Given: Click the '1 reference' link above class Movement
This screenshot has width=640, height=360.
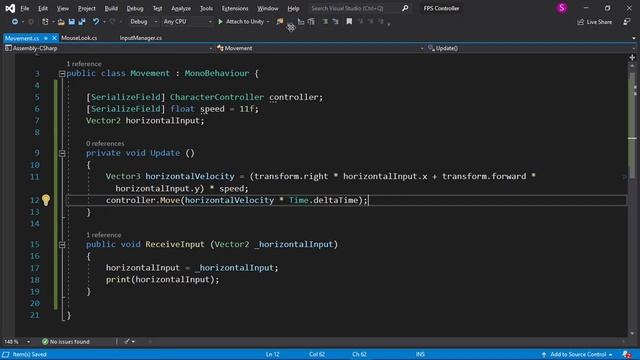Looking at the screenshot, I should [84, 64].
